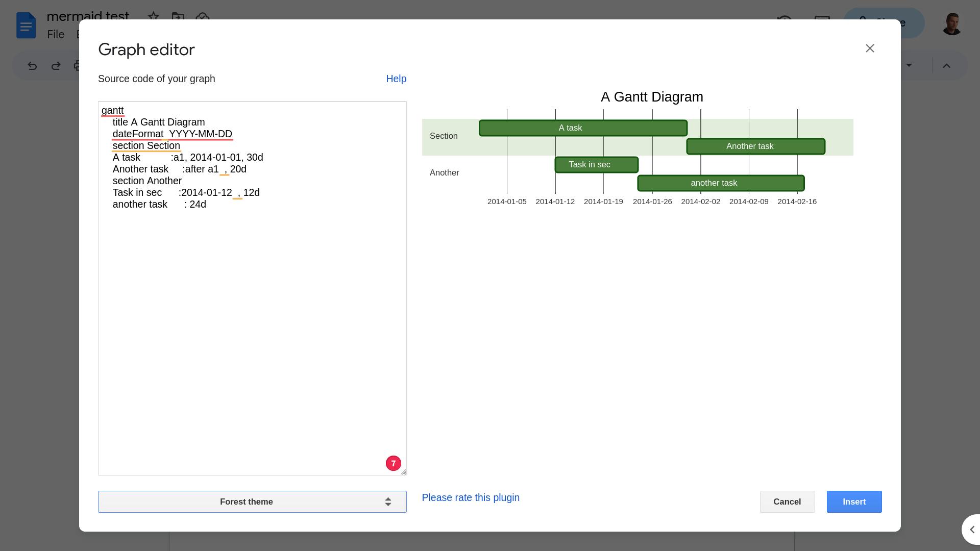Click the redo arrow icon
Screen dimensions: 980x551
click(56, 65)
